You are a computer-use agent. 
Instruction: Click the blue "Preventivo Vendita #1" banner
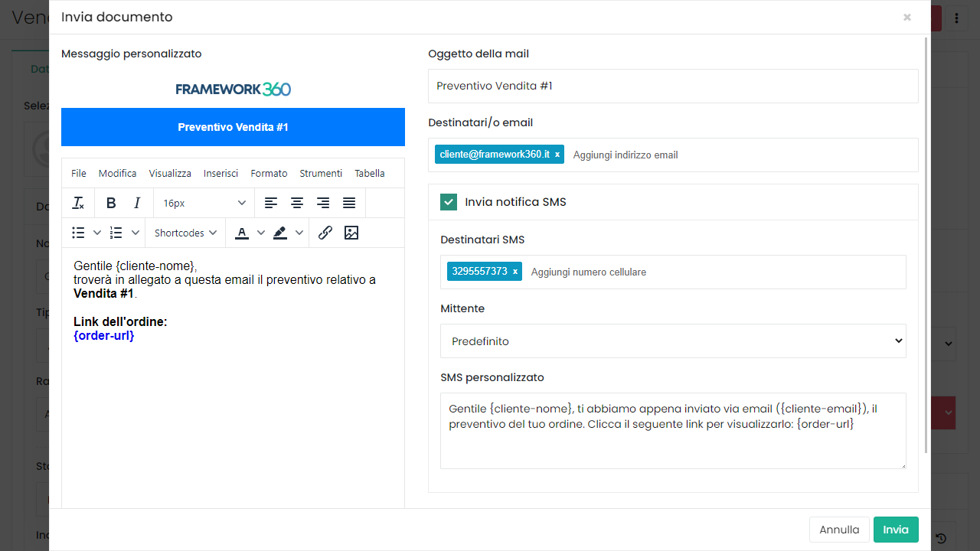233,127
